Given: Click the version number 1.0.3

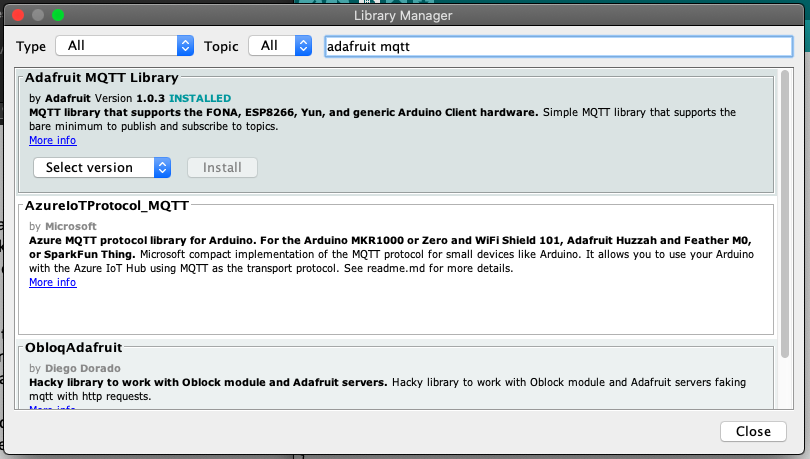Looking at the screenshot, I should pyautogui.click(x=150, y=98).
